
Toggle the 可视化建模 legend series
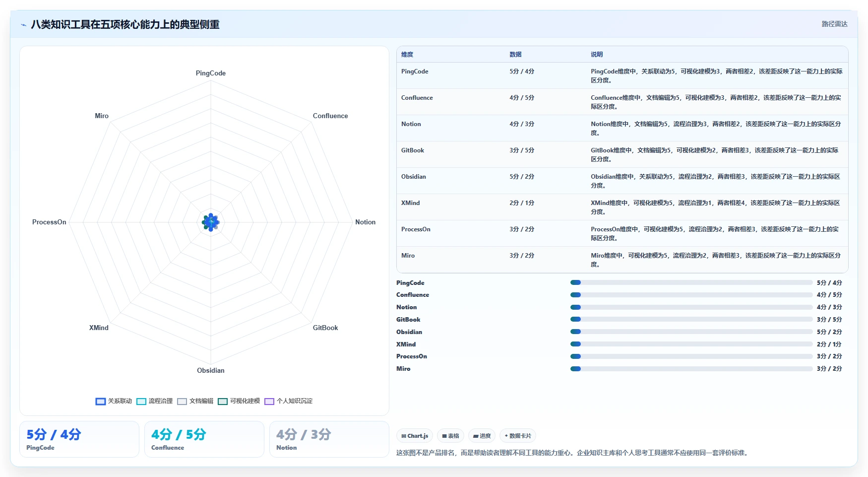pos(239,401)
